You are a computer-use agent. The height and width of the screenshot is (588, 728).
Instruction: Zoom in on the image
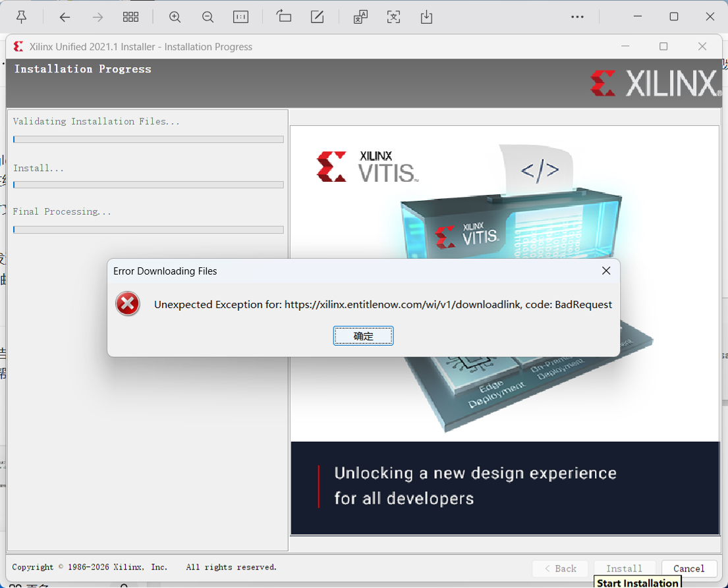click(175, 17)
